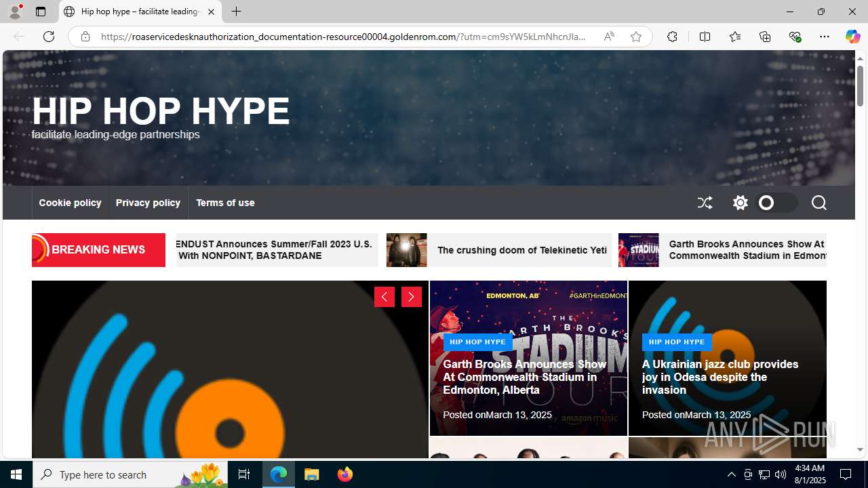Click the BREAKING NEWS label
This screenshot has width=868, height=488.
tap(98, 249)
